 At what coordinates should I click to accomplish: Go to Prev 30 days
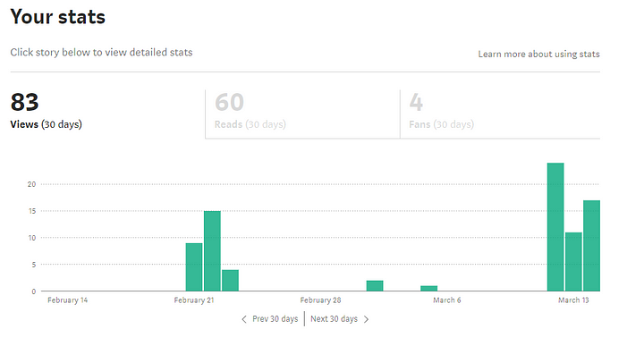[x=275, y=319]
